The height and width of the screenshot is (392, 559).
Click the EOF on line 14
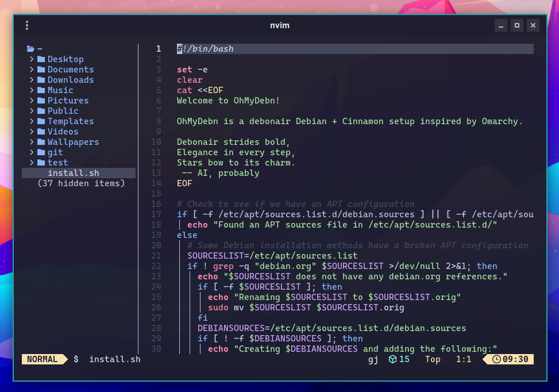184,183
